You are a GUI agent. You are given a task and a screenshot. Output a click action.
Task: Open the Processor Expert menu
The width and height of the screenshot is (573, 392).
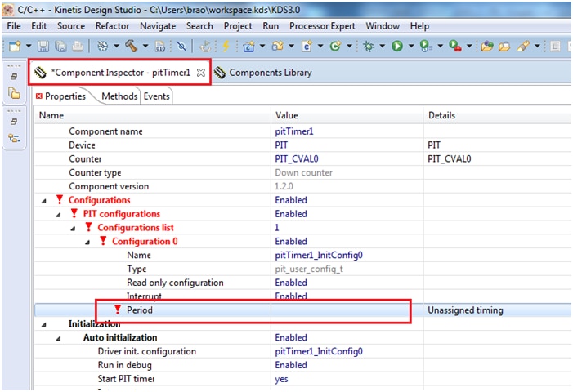coord(322,26)
